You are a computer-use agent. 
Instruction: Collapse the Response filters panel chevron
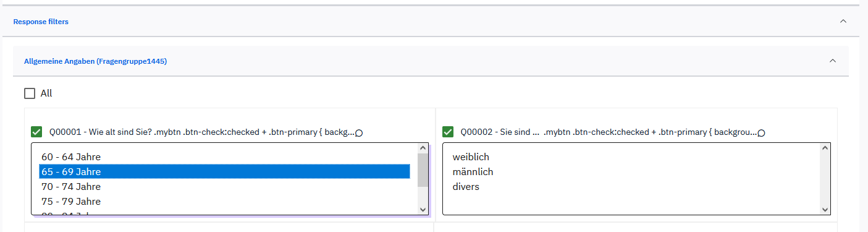tap(843, 21)
